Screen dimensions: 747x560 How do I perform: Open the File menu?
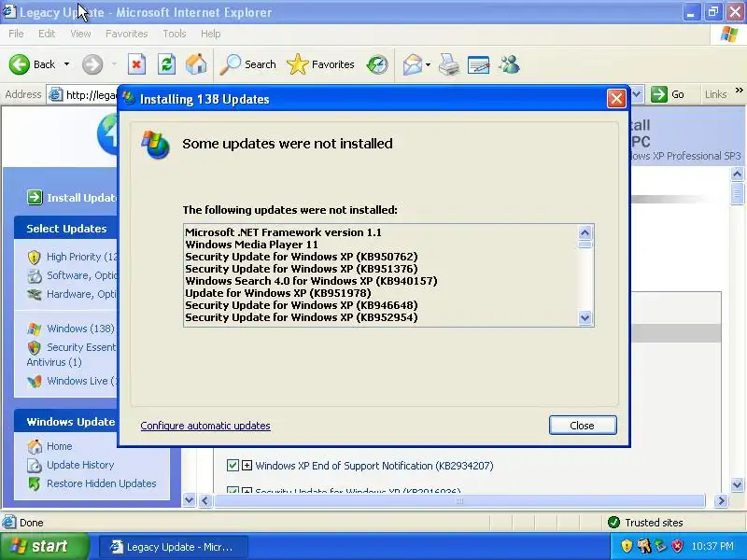[16, 34]
